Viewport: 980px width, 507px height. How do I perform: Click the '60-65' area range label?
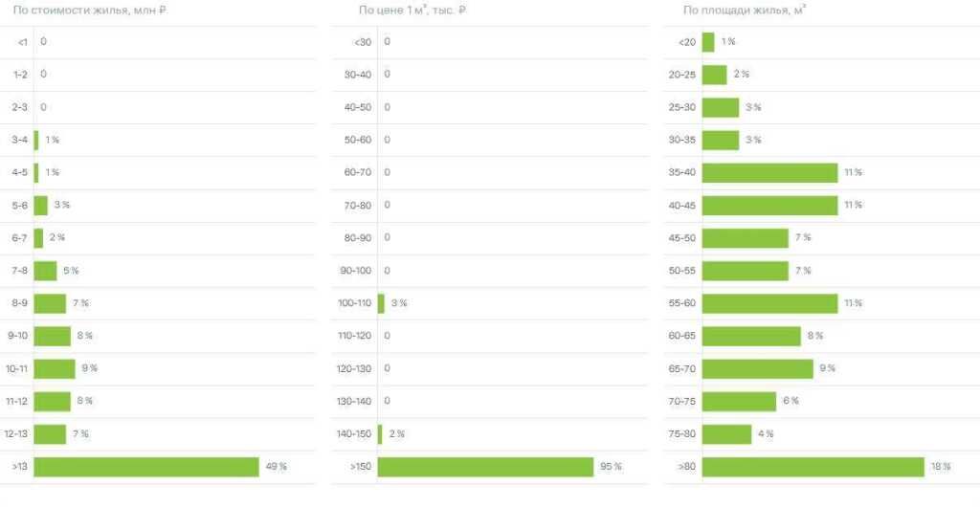[x=682, y=336]
